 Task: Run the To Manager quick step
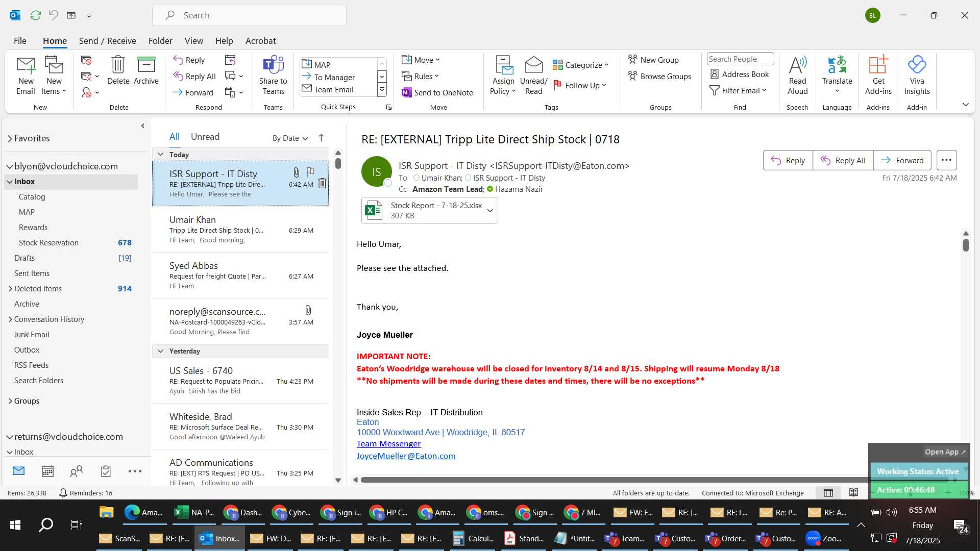click(x=338, y=77)
